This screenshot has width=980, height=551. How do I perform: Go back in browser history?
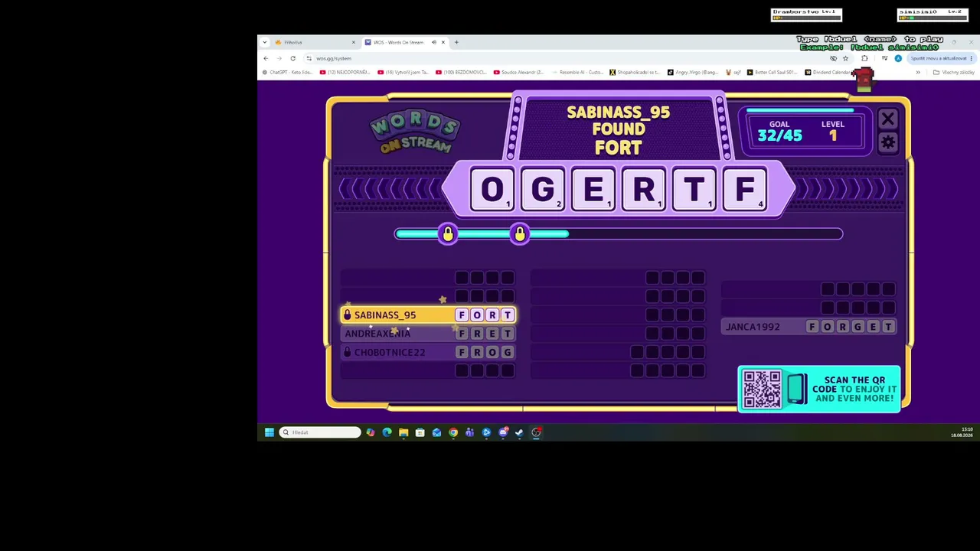pos(266,58)
